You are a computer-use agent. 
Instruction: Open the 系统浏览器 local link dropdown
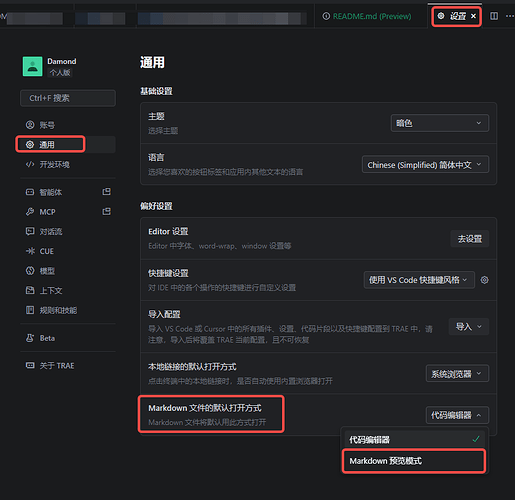(x=457, y=374)
